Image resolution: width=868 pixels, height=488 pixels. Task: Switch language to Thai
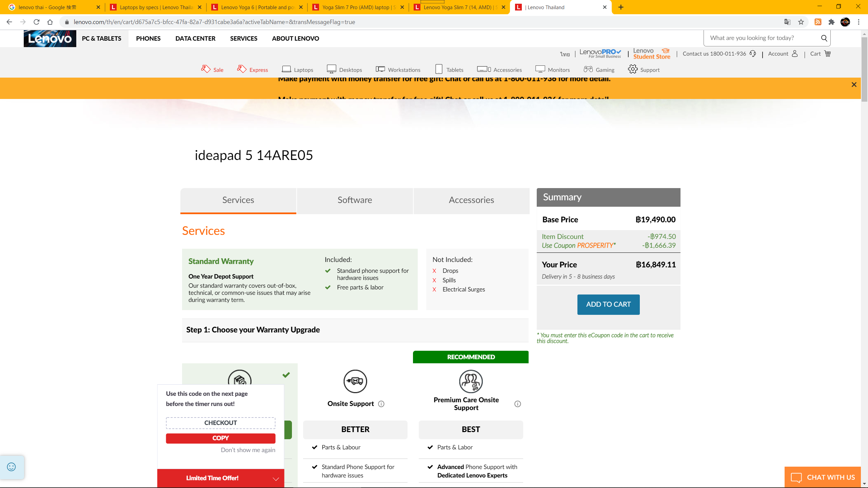coord(565,54)
